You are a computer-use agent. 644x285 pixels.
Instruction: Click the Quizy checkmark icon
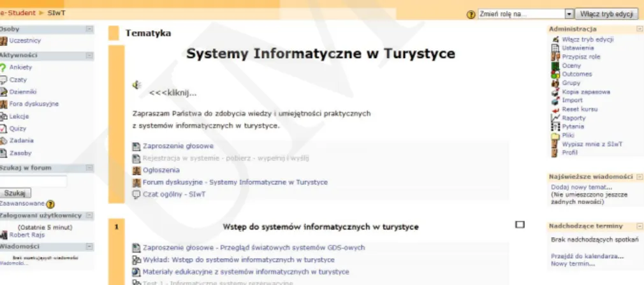click(3, 129)
